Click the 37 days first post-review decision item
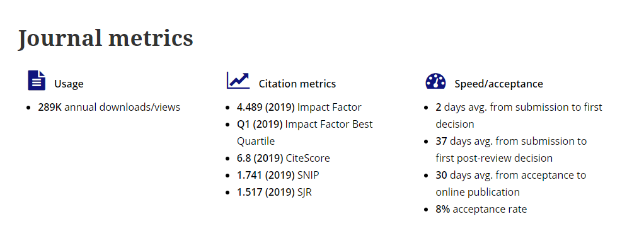Screen dimensions: 644x241 (x=511, y=150)
